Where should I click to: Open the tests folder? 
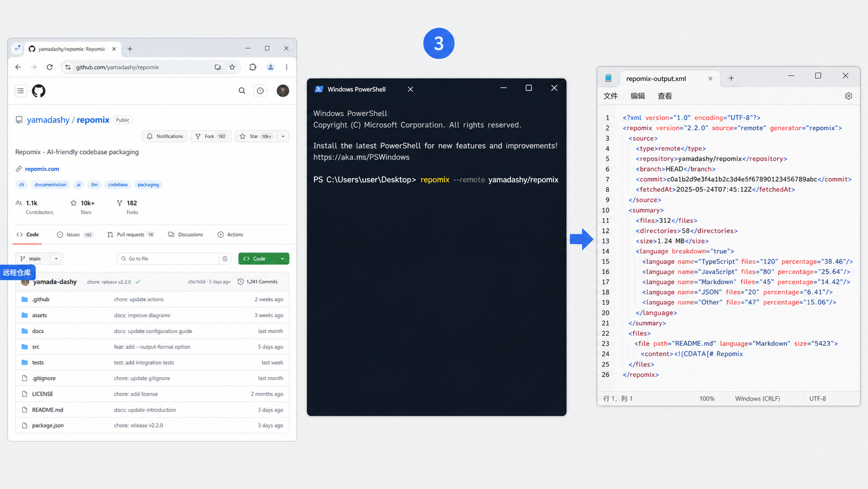(x=38, y=363)
